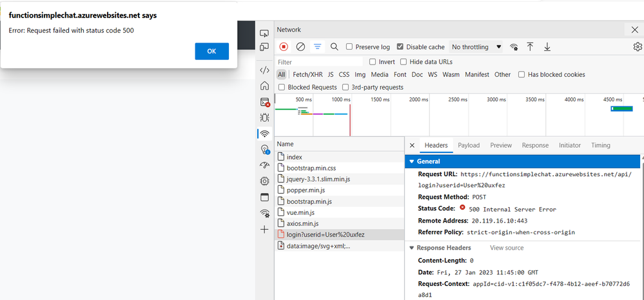The height and width of the screenshot is (300, 644).
Task: Switch to the Timing tab
Action: [600, 145]
